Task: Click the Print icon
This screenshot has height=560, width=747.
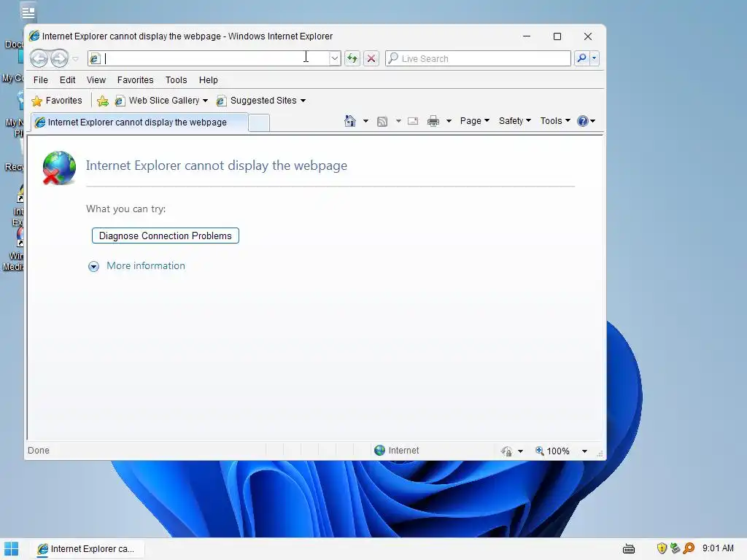Action: point(433,121)
